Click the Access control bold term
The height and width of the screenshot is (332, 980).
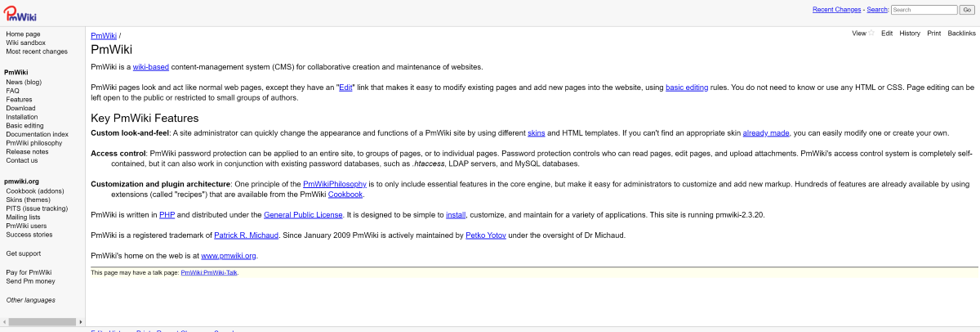coord(118,153)
